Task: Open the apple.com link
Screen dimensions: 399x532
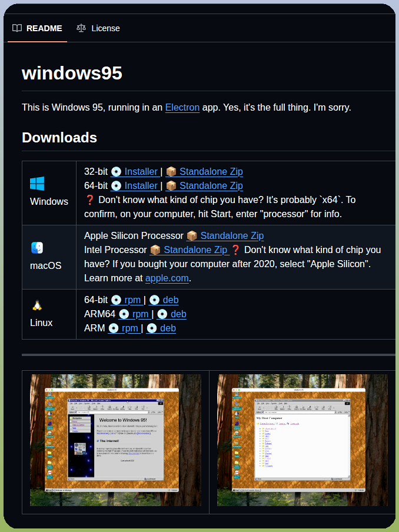Action: click(x=167, y=278)
